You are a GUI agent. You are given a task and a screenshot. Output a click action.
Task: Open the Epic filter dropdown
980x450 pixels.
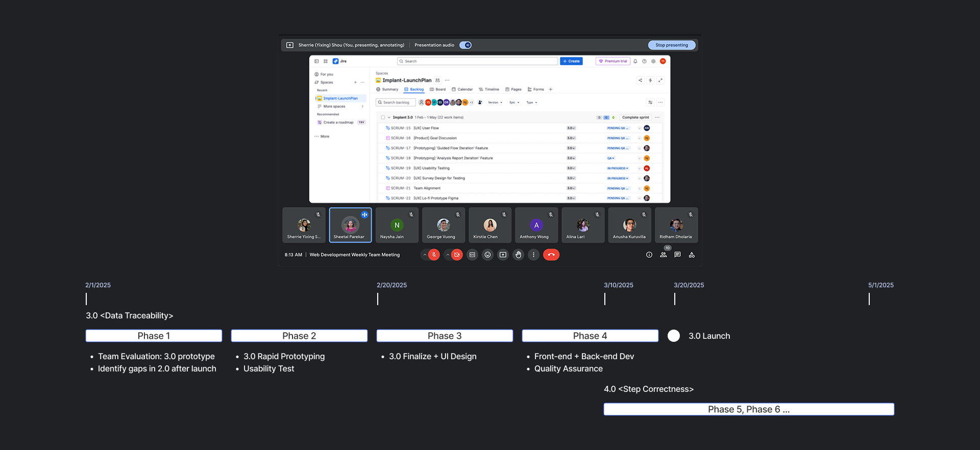point(514,103)
